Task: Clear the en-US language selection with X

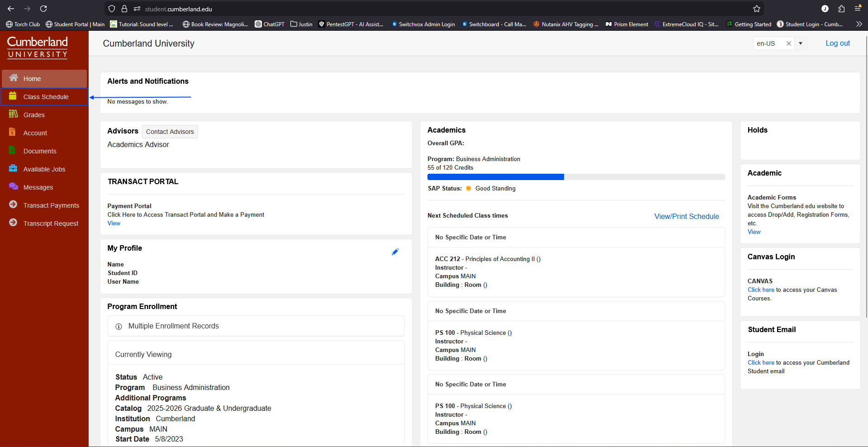Action: click(789, 43)
